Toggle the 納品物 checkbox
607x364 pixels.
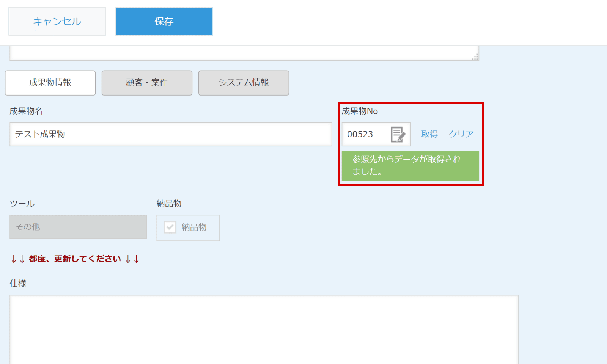coord(170,227)
